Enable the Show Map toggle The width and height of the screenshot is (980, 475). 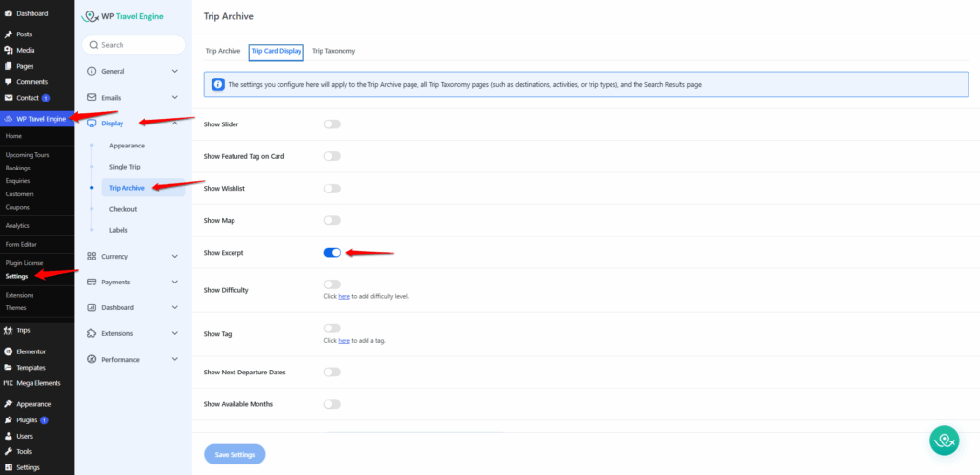(x=332, y=220)
